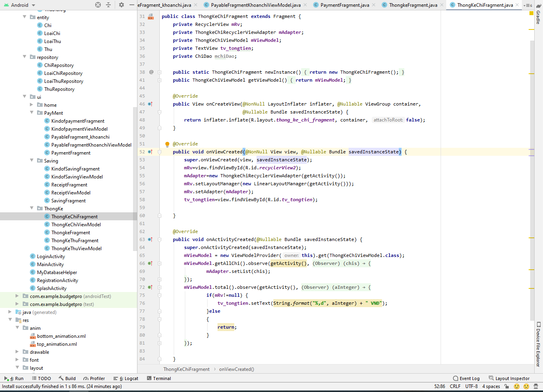Click the related XML file gutter icon on line 31
Viewport: 543px width, 392px height.
(151, 16)
